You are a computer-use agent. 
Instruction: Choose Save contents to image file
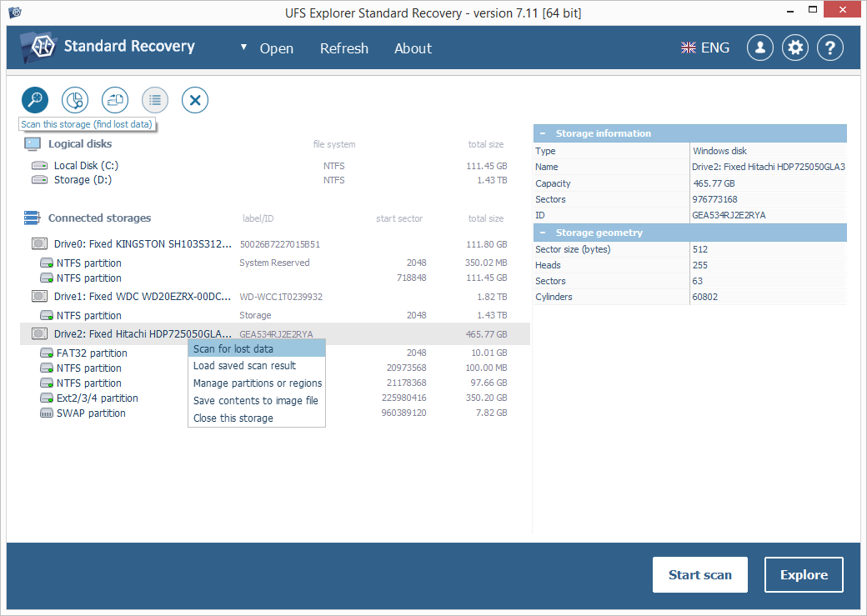pyautogui.click(x=257, y=401)
